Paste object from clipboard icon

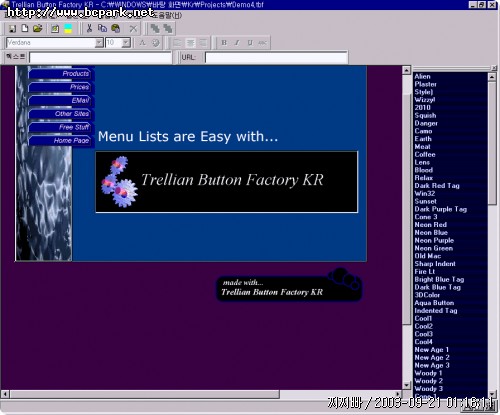[x=116, y=29]
